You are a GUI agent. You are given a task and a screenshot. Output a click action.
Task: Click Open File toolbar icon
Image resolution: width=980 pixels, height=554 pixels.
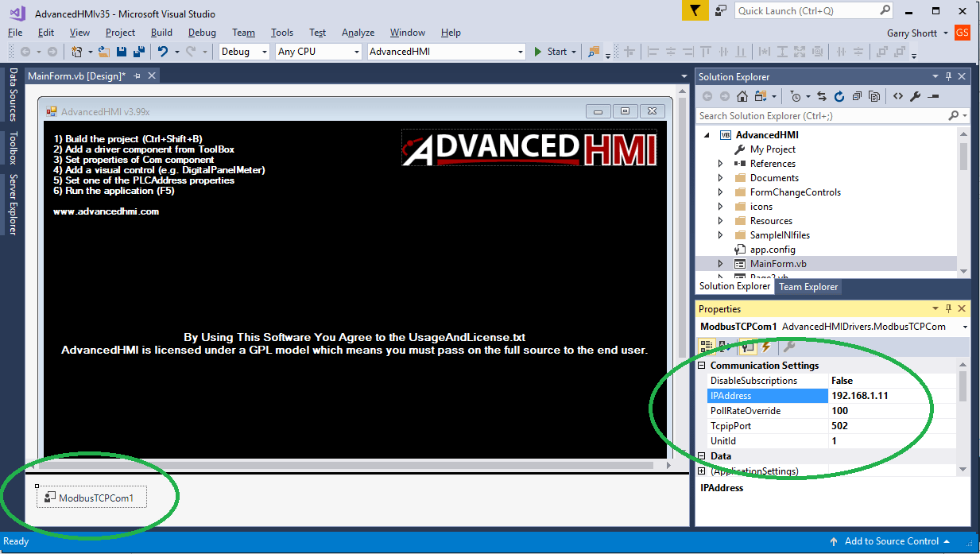103,52
